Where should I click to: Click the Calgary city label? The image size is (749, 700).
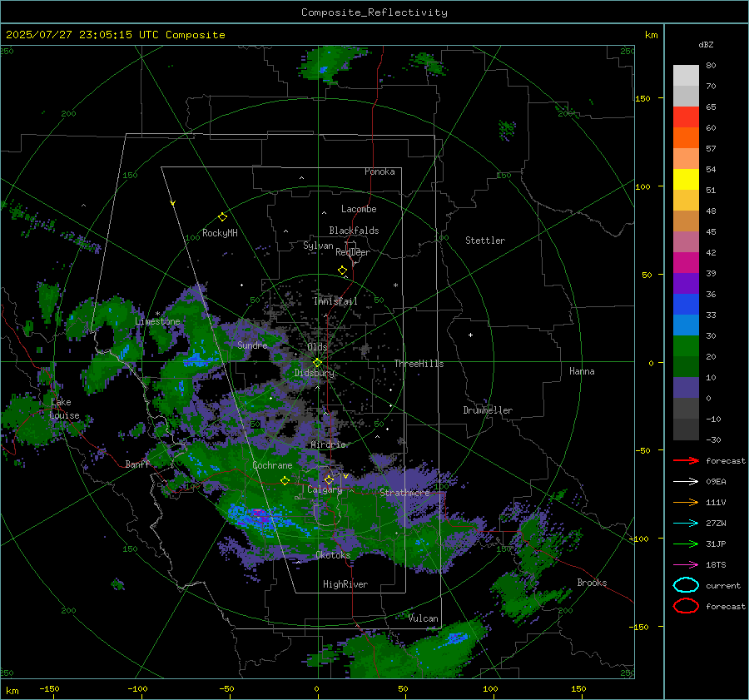(325, 489)
